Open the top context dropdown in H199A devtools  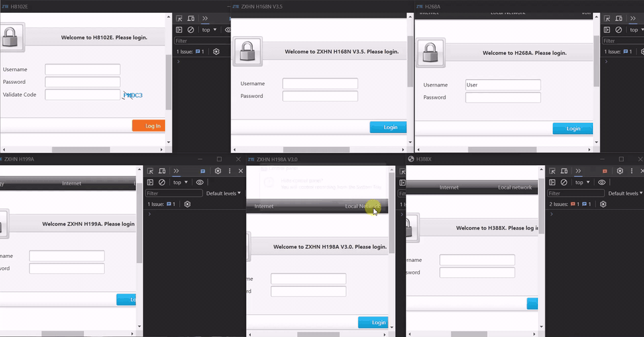pos(180,182)
